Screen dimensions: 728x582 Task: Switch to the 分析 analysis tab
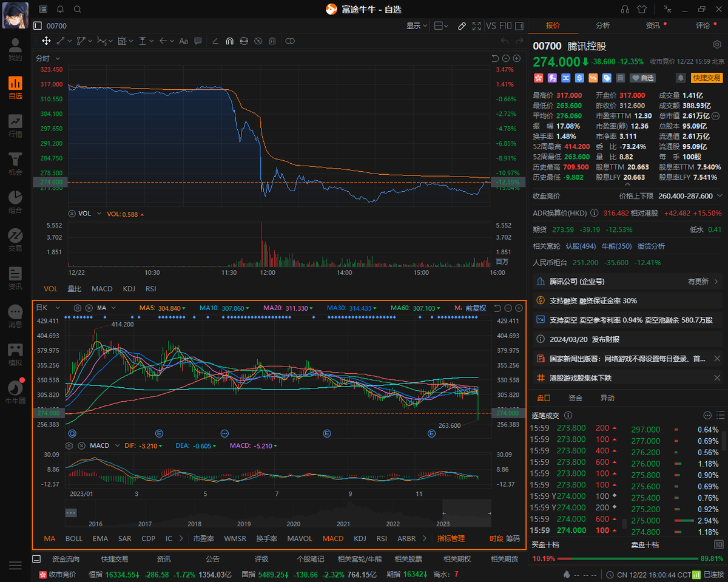tap(602, 25)
